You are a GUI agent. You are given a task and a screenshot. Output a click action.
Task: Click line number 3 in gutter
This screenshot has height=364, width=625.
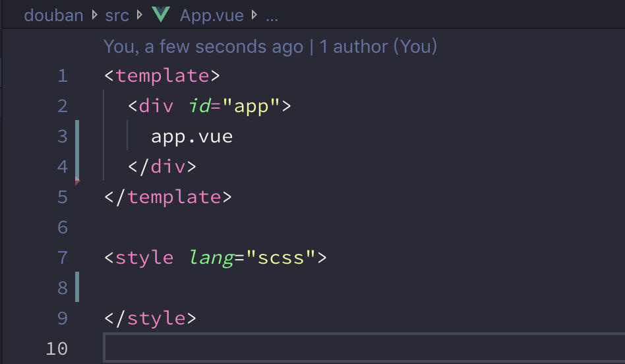[63, 136]
